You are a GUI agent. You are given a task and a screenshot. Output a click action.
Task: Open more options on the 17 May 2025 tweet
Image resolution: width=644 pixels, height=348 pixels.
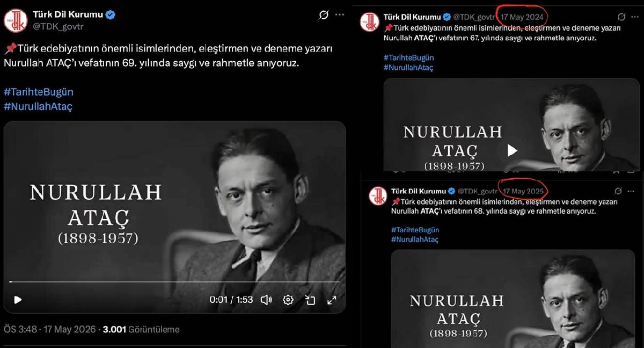[632, 191]
